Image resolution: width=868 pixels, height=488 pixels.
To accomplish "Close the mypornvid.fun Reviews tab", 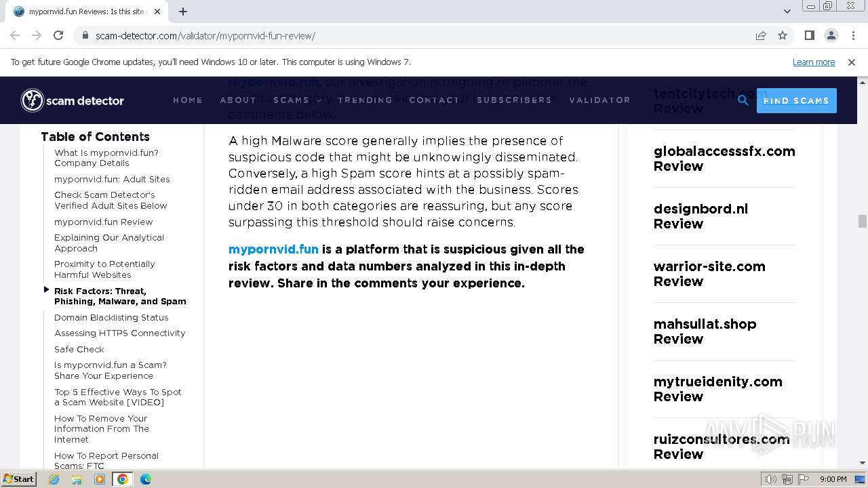I will click(x=157, y=12).
